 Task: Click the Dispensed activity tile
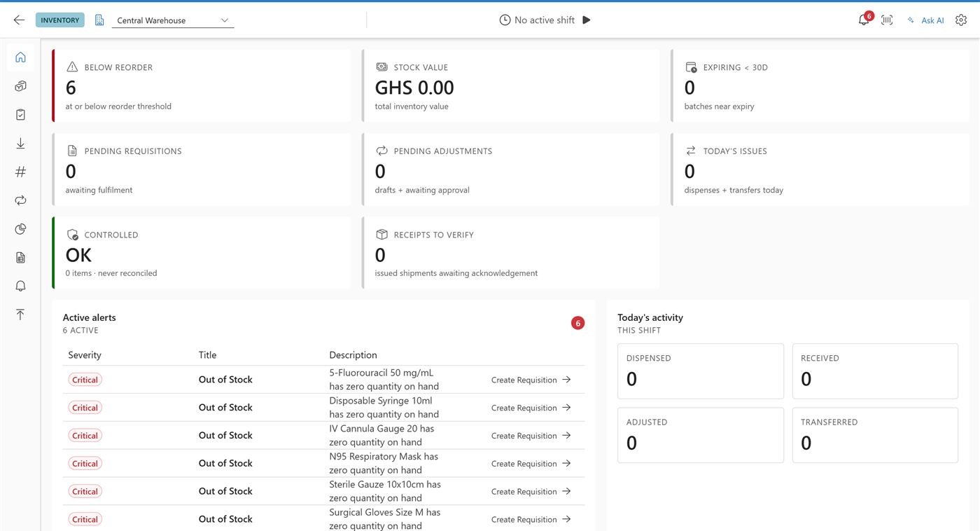[701, 371]
